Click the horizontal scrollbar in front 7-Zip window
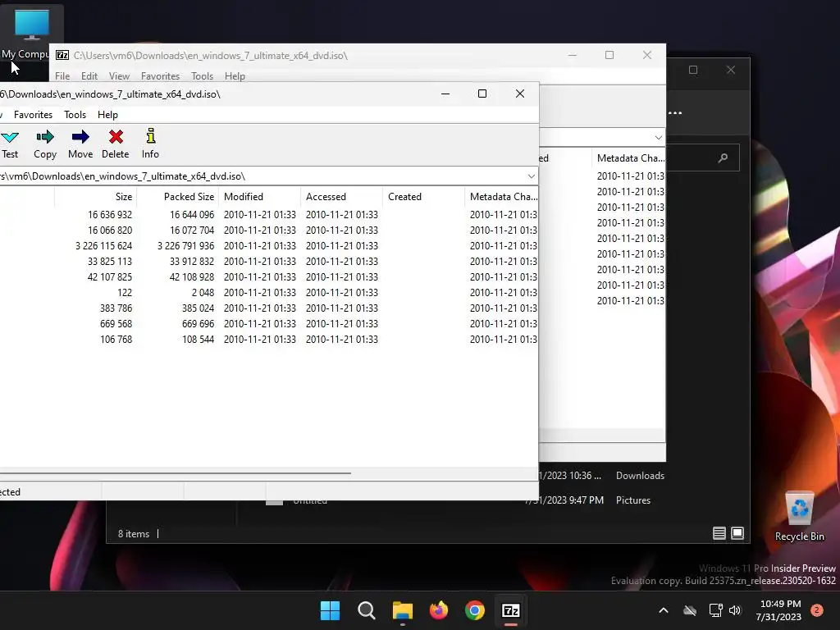This screenshot has width=840, height=630. 176,473
